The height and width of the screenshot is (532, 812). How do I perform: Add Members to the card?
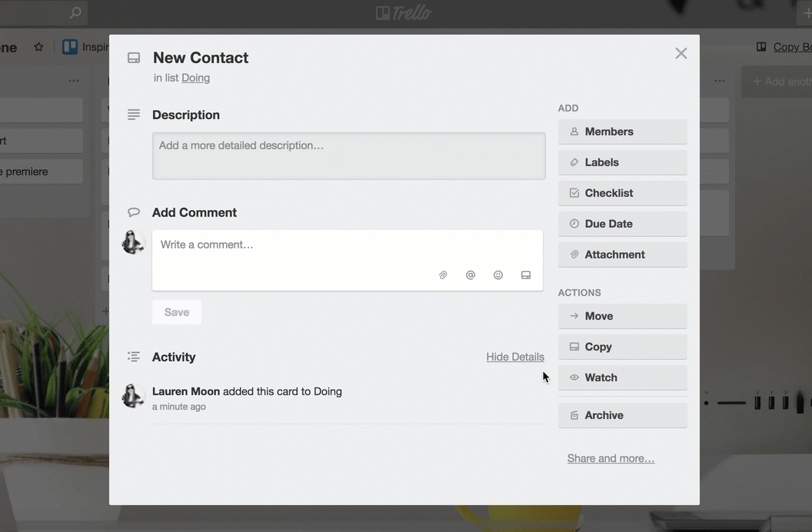coord(622,131)
